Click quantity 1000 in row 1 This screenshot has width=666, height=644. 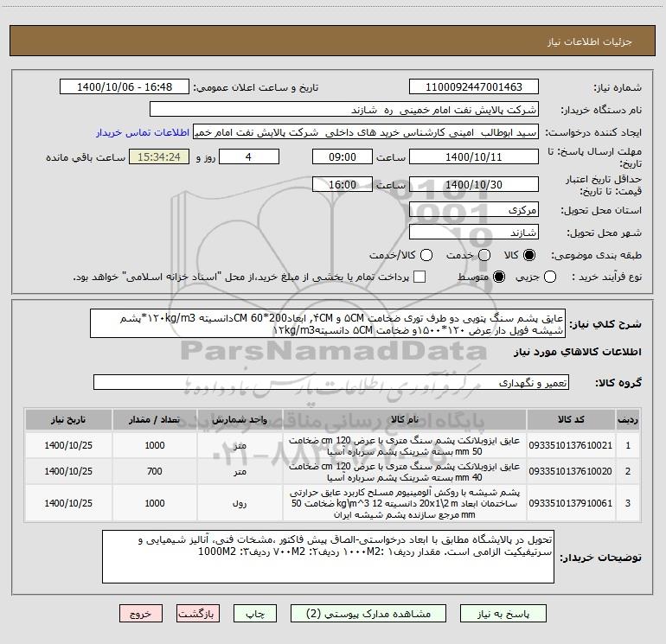coord(155,445)
